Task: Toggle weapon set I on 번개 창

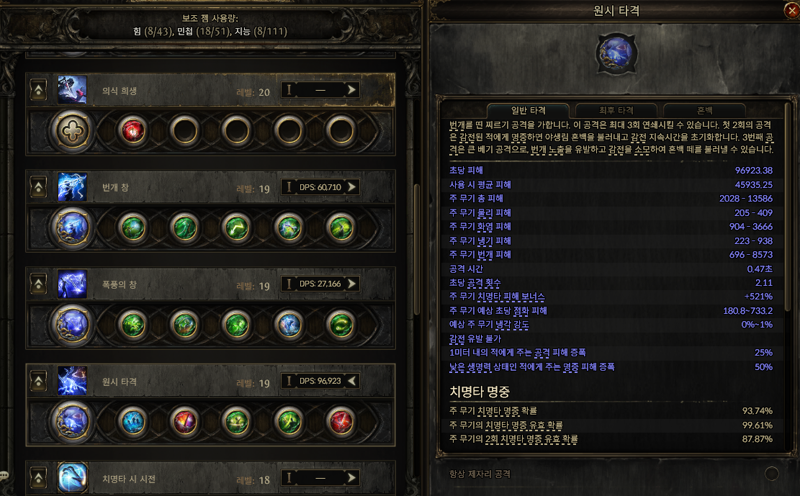Action: coord(289,187)
